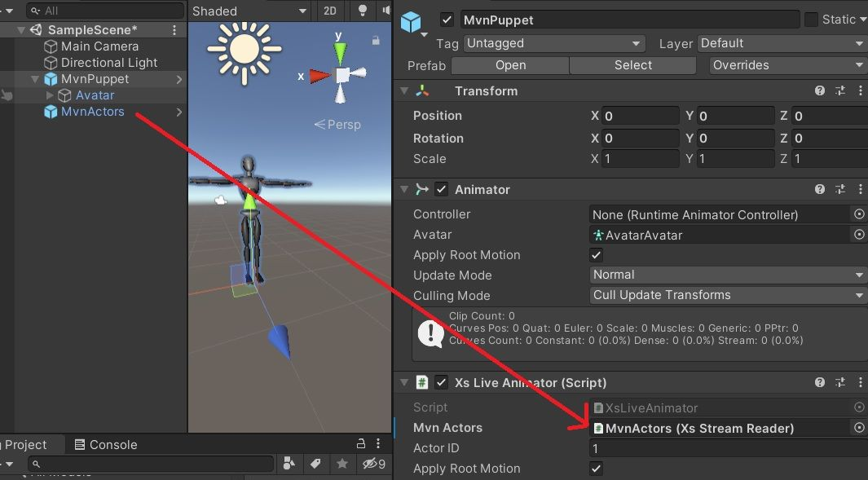The width and height of the screenshot is (868, 480).
Task: Open the prefab Overrides dropdown
Action: click(x=788, y=65)
